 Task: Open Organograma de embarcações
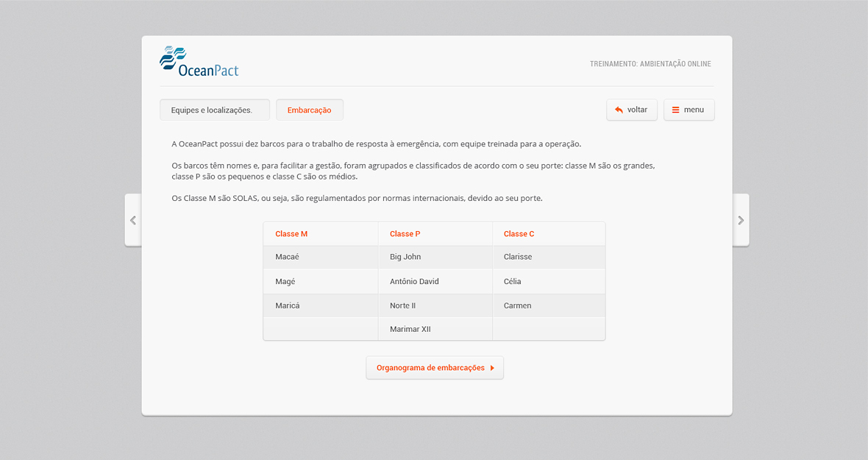435,367
